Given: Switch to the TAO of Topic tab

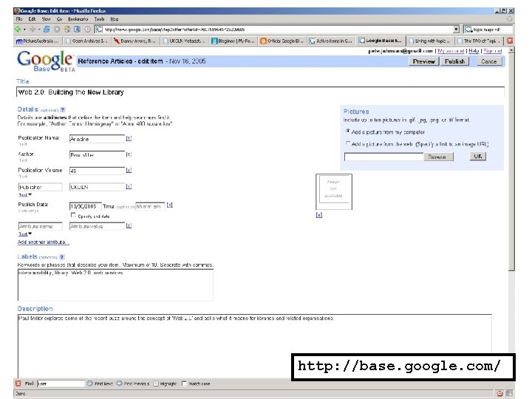Looking at the screenshot, I should (x=478, y=41).
